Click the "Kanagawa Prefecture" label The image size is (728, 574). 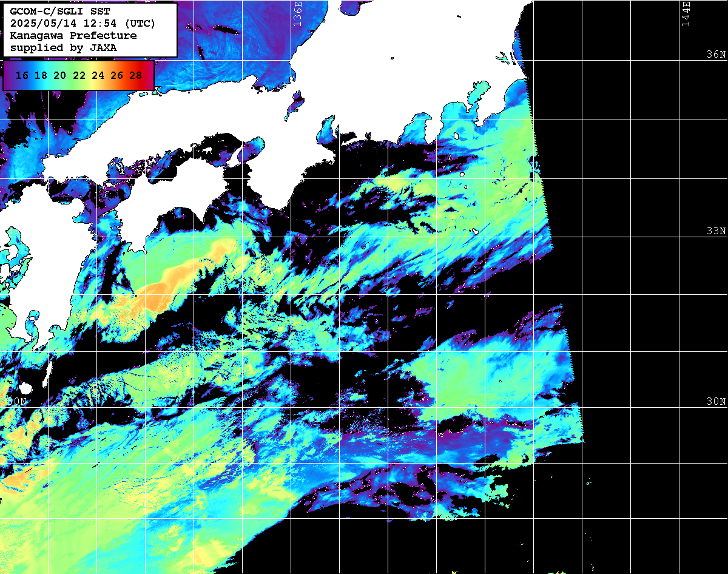[x=73, y=35]
